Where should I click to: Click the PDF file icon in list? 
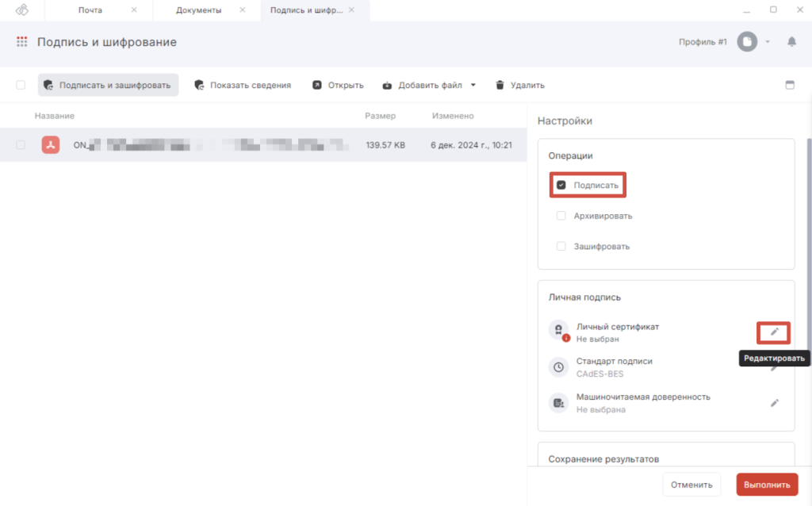tap(51, 145)
